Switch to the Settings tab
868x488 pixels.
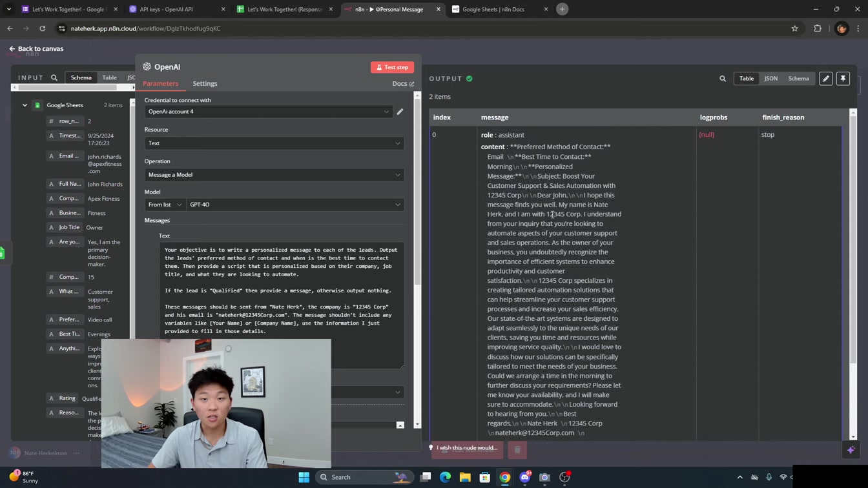pyautogui.click(x=205, y=84)
